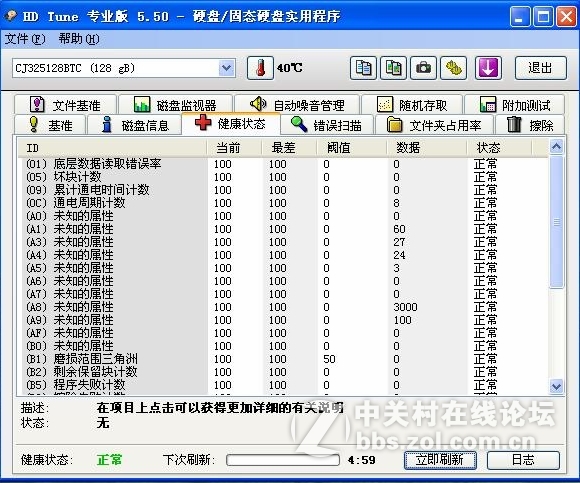Select row (01) 底层数据读取错误率
This screenshot has height=483, width=580.
tap(283, 164)
